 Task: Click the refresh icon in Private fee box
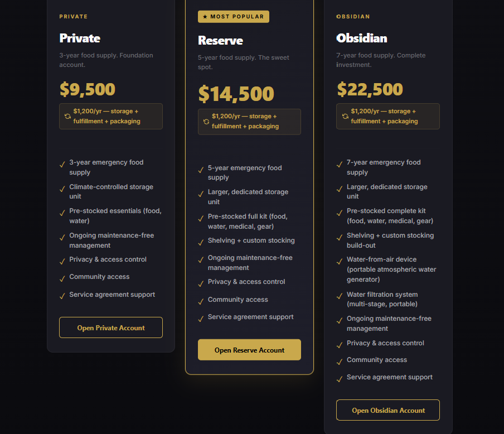coord(67,116)
